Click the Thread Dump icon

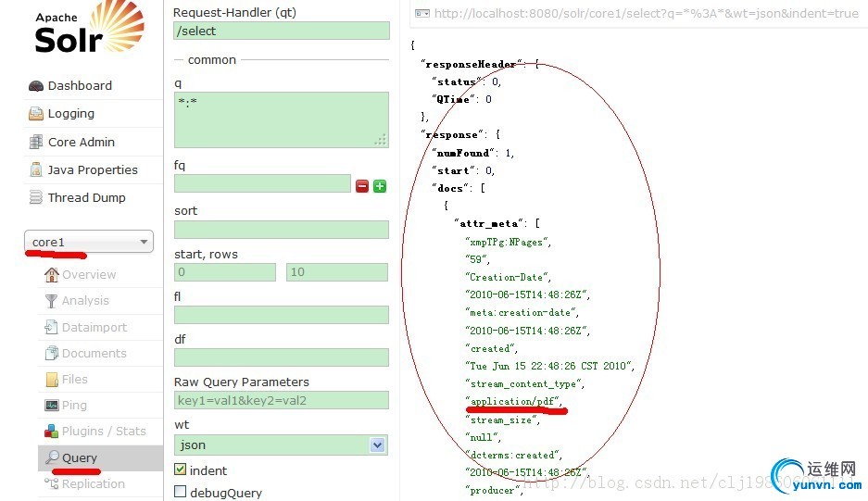point(36,197)
